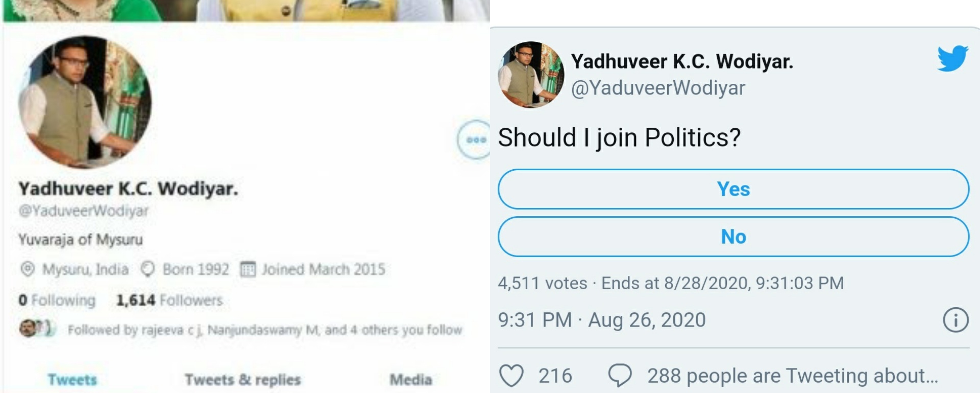Open the three-dots more options button
This screenshot has height=393, width=980.
(475, 140)
